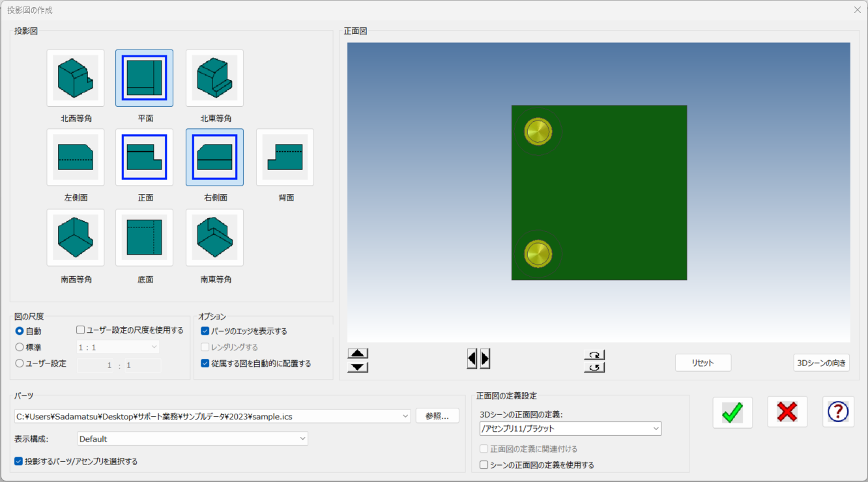Uncheck パーツのエッジを表示する option
The image size is (868, 482).
click(x=205, y=331)
